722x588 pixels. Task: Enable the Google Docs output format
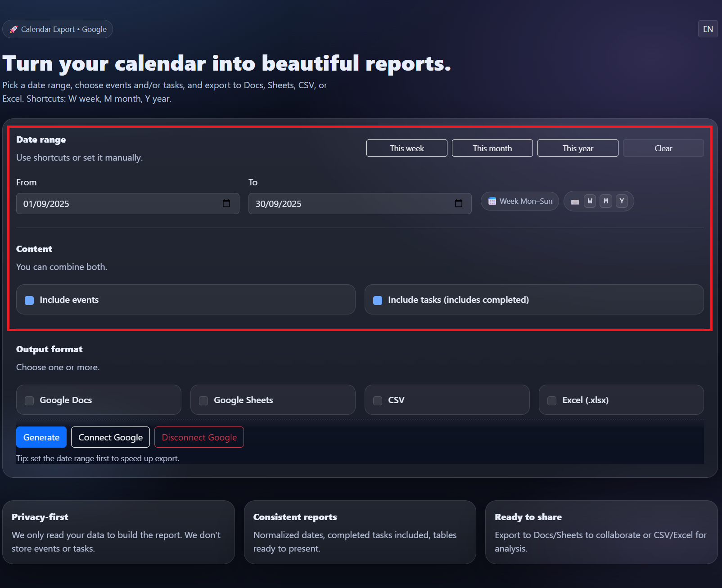[x=29, y=400]
